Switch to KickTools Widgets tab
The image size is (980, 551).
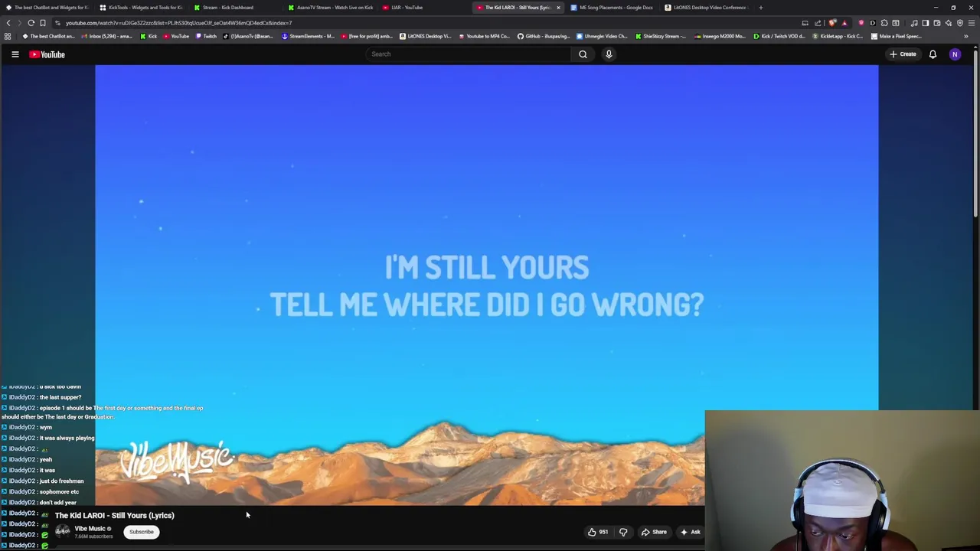pos(141,8)
